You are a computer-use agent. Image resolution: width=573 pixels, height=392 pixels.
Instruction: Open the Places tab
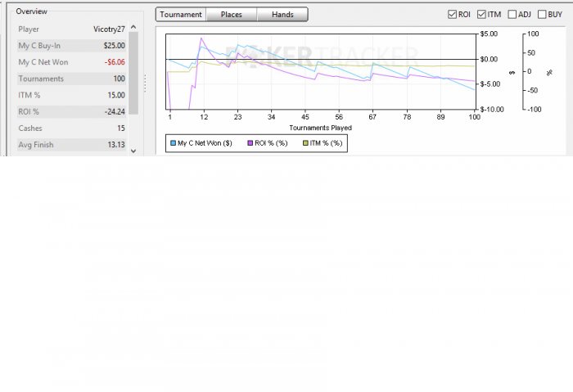(x=232, y=15)
